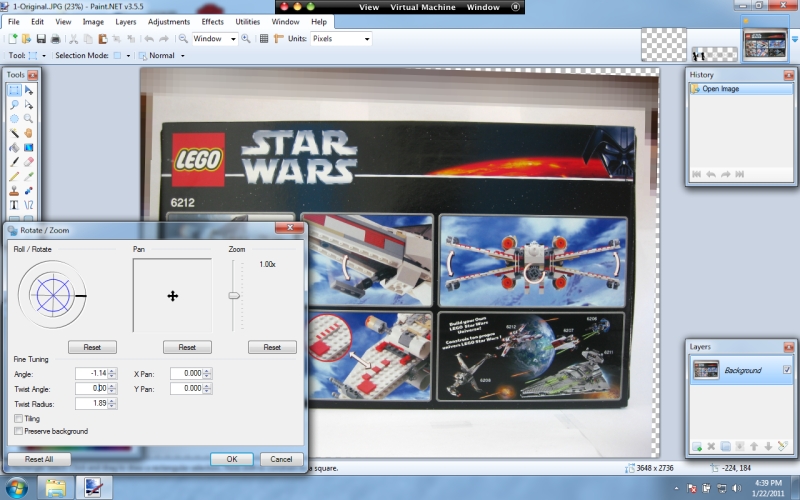
Task: Click the Twist Angle input field
Action: 92,389
